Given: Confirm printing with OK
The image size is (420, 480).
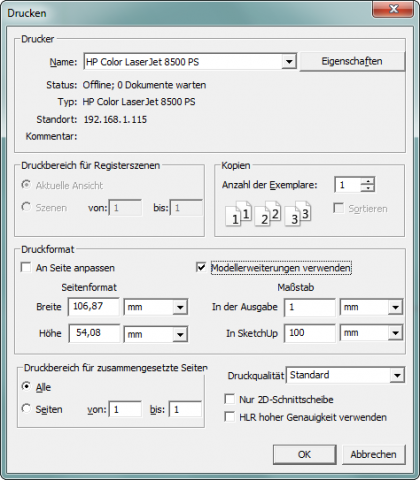Looking at the screenshot, I should (x=304, y=454).
